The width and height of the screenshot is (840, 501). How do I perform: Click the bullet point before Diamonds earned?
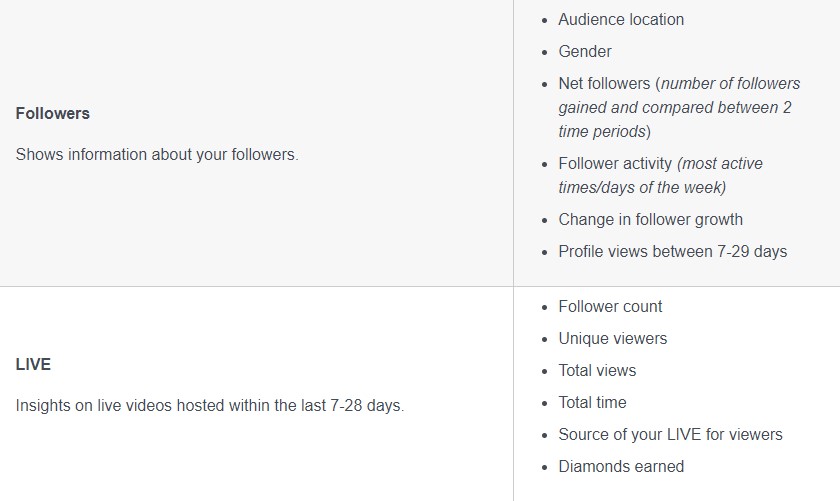point(544,468)
